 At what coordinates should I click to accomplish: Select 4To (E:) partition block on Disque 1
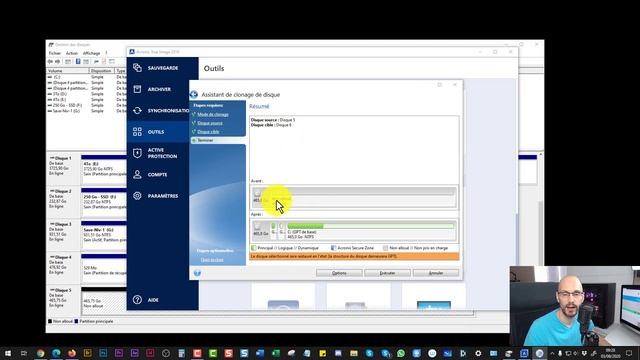point(104,169)
